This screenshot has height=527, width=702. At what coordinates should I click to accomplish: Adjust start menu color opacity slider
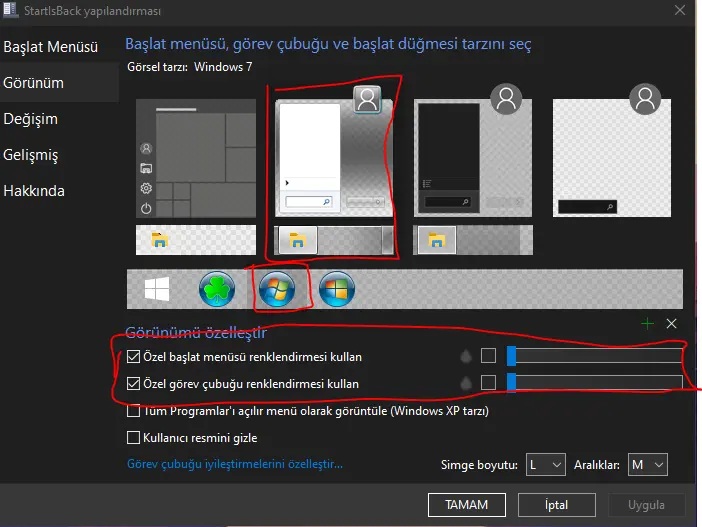595,356
